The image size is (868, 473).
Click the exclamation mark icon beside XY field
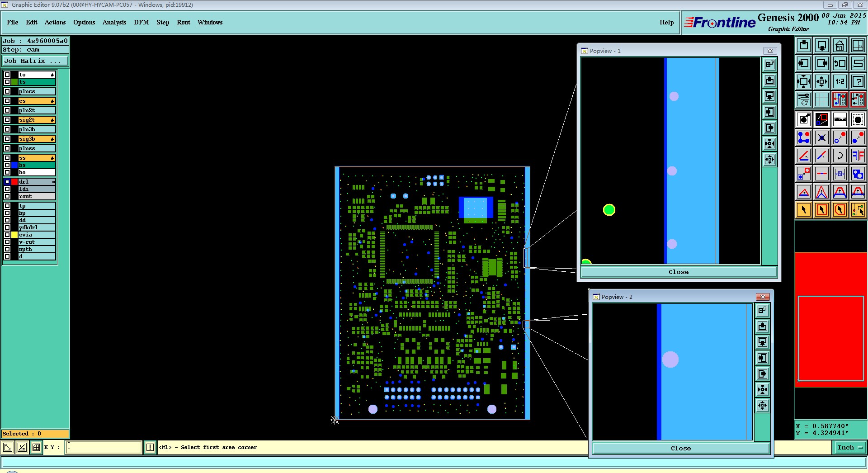point(150,447)
